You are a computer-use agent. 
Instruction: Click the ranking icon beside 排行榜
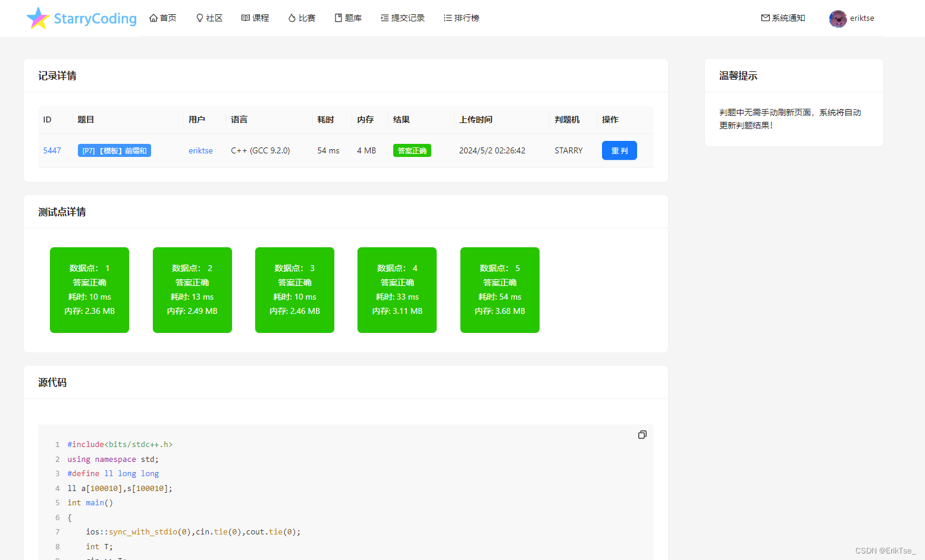tap(448, 18)
